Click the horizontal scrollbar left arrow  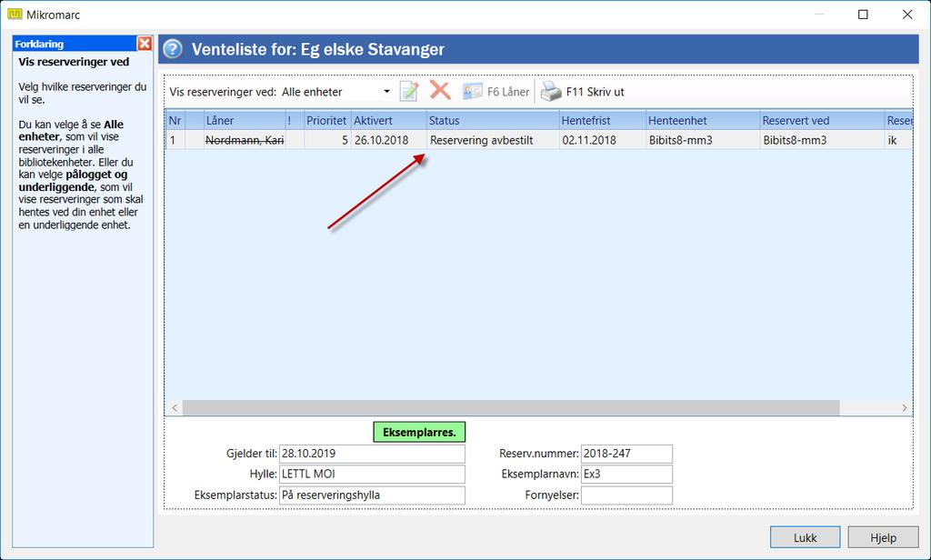pyautogui.click(x=175, y=407)
